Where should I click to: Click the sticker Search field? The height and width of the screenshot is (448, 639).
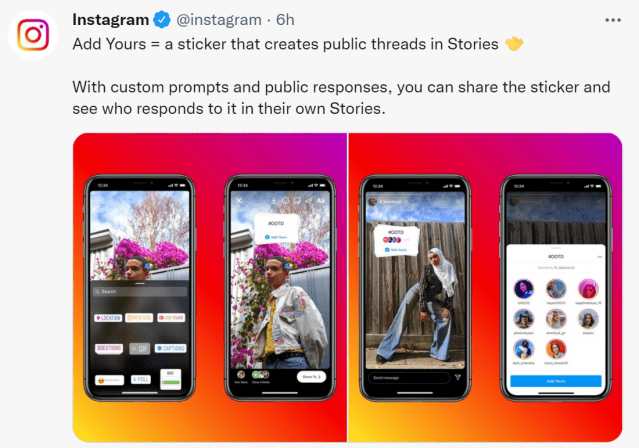(x=140, y=291)
